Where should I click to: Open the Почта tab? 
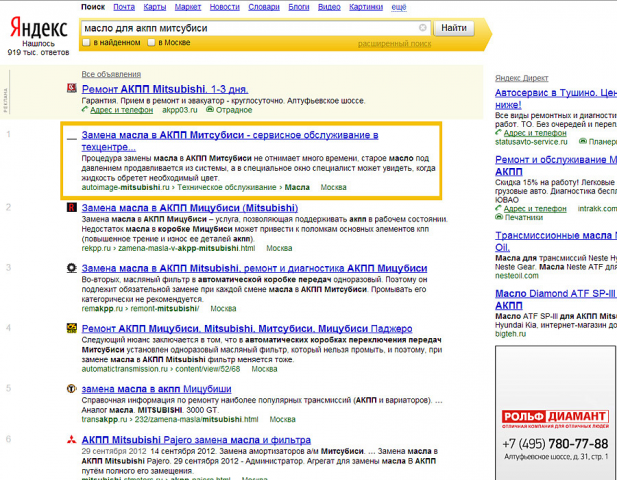tap(124, 7)
